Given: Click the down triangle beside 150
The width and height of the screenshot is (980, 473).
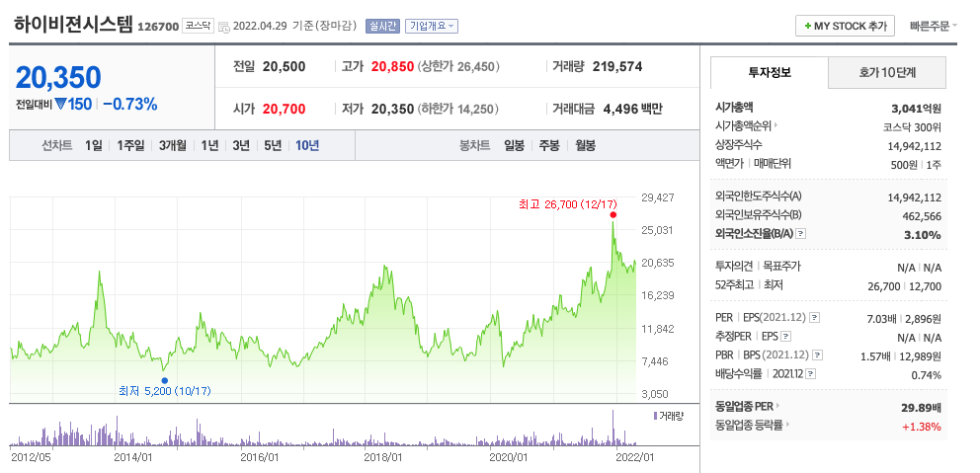Looking at the screenshot, I should 60,105.
